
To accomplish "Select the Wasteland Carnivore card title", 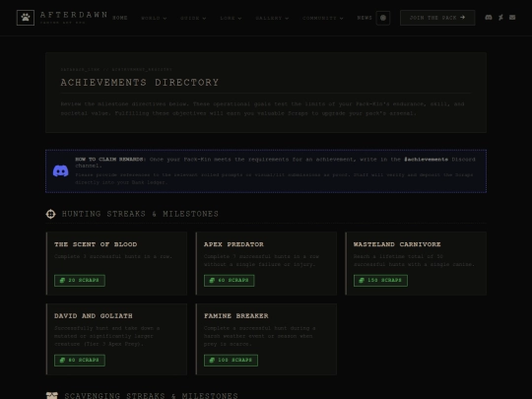I will point(397,244).
